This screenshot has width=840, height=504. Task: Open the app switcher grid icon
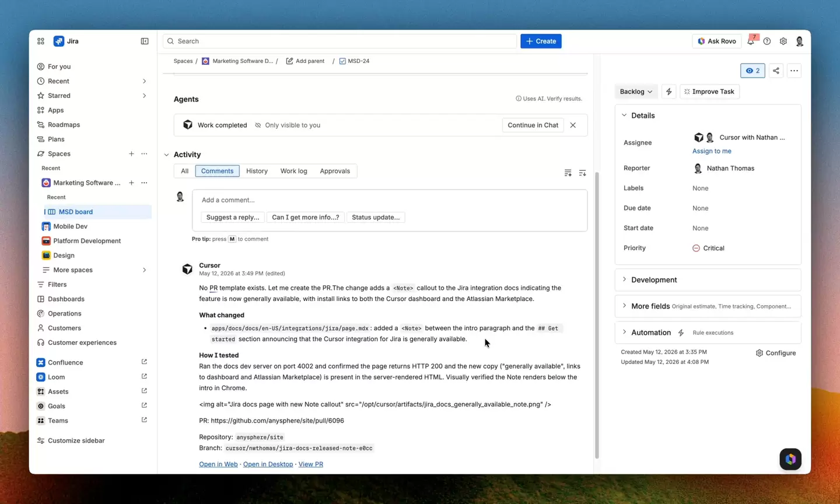[x=41, y=41]
